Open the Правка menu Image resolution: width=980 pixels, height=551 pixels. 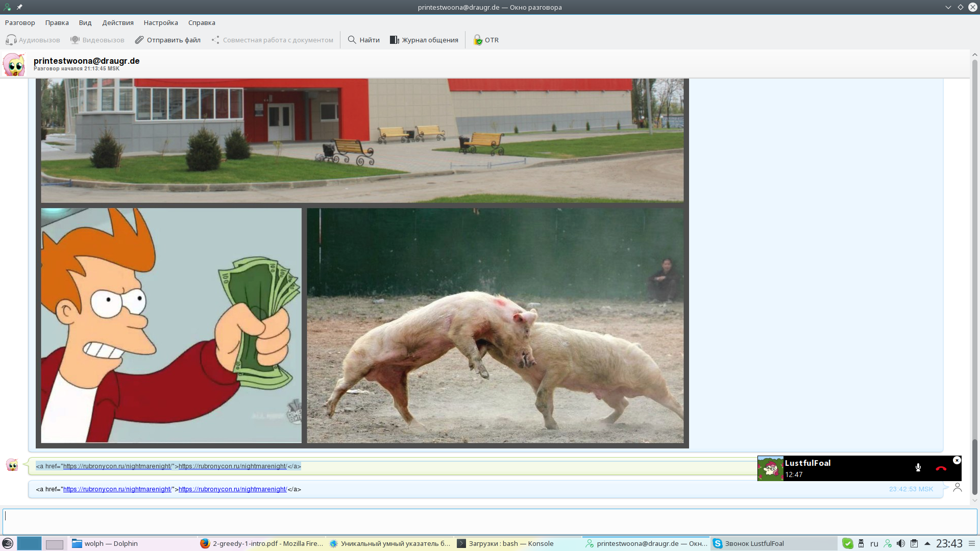57,22
